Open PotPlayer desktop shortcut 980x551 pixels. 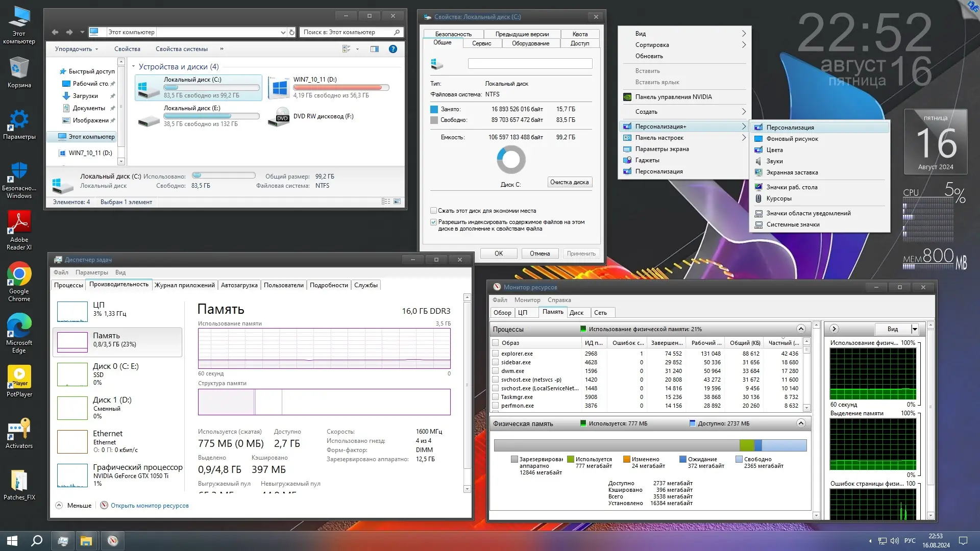click(19, 378)
